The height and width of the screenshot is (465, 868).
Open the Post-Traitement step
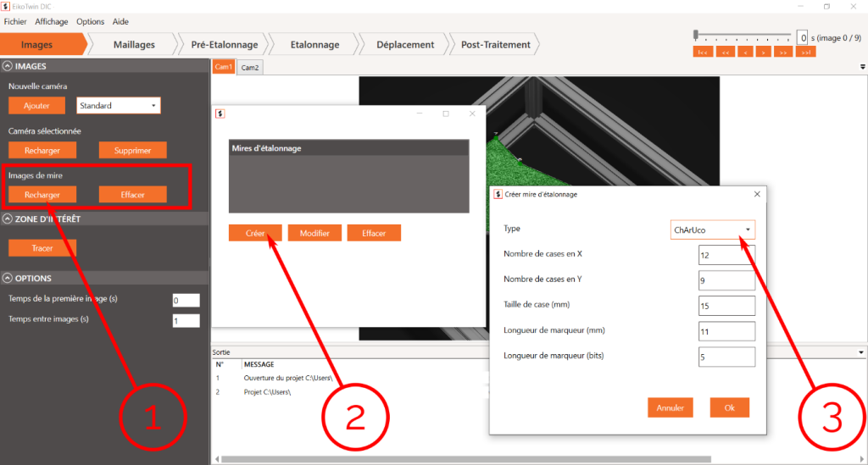(495, 45)
